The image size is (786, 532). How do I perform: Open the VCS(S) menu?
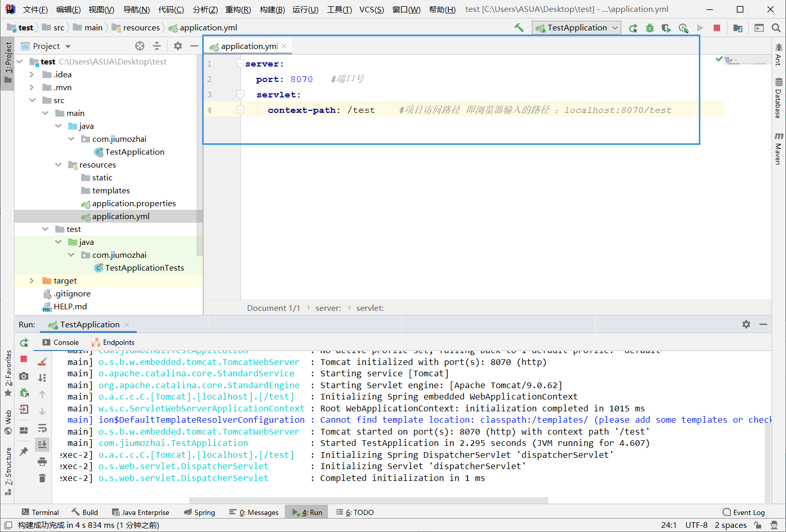tap(371, 10)
